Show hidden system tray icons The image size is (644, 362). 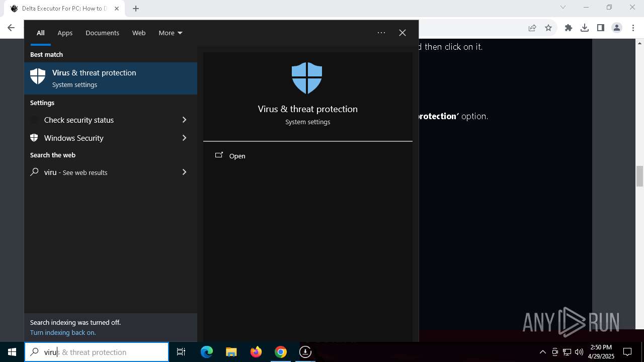[x=543, y=352]
